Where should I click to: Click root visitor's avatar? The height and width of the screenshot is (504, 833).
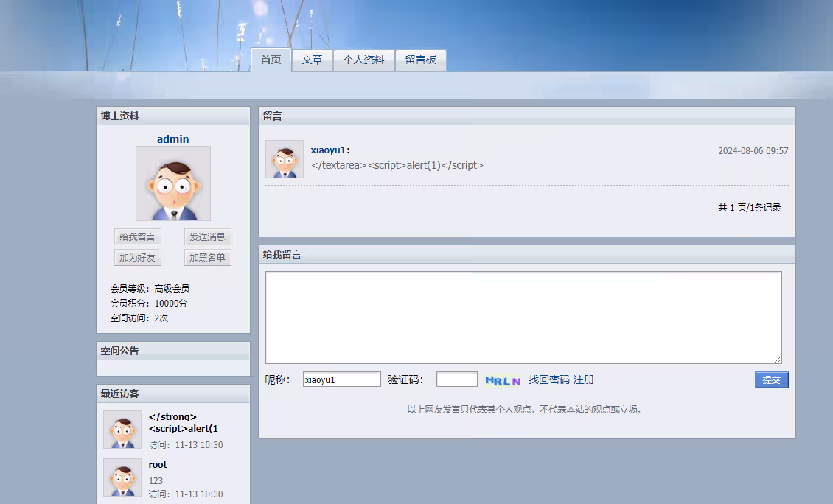tap(122, 477)
